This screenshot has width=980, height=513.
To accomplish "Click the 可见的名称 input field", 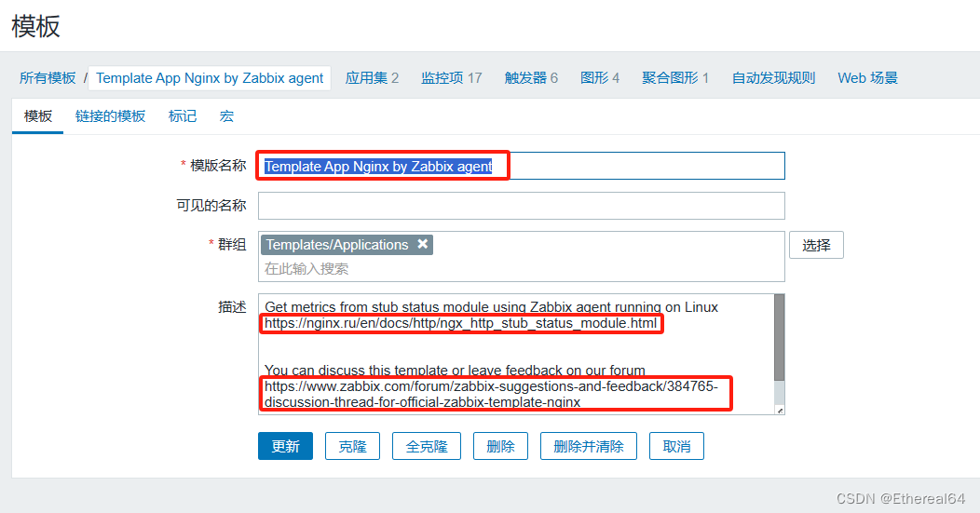I will (522, 206).
